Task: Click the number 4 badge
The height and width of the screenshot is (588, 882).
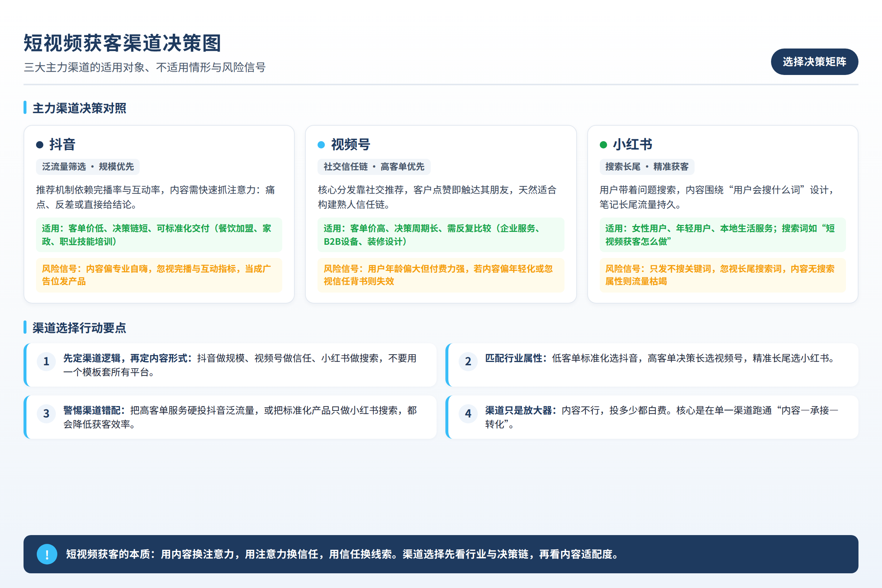Action: click(x=468, y=413)
